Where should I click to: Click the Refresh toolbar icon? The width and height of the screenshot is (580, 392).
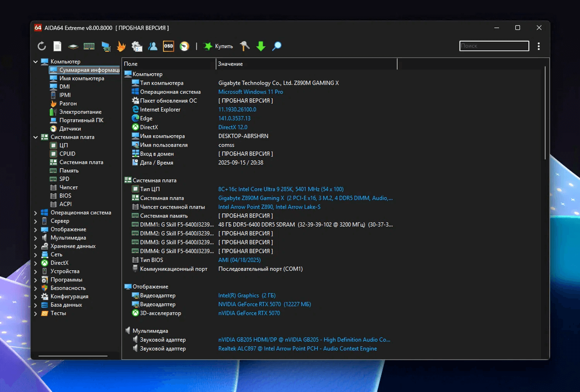click(x=42, y=46)
